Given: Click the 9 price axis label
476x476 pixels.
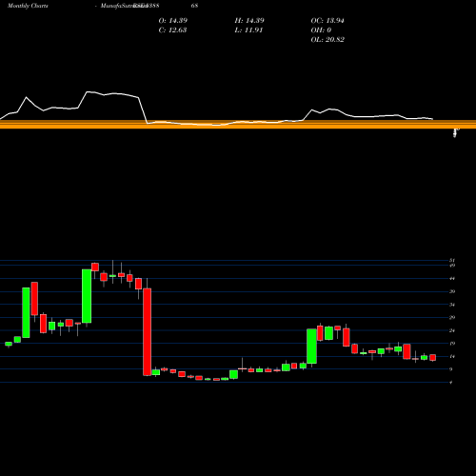Looking at the screenshot, I should pyautogui.click(x=451, y=369).
